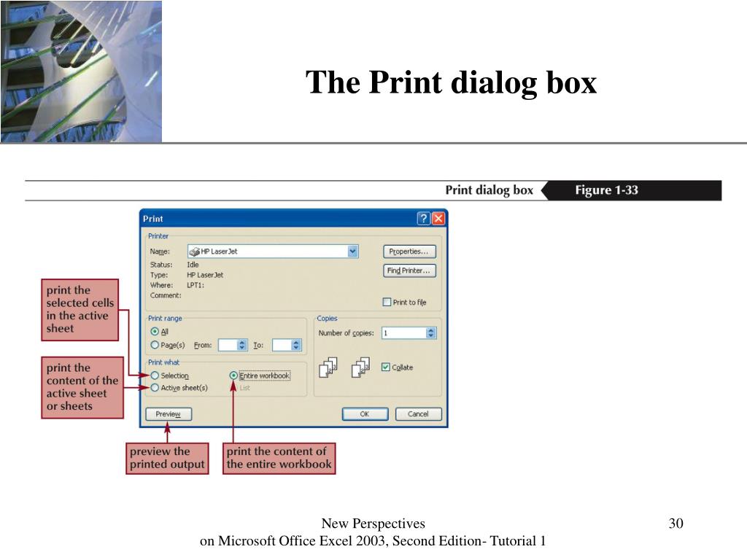The image size is (747, 560).
Task: Click the first collated pages icon
Action: [x=328, y=367]
